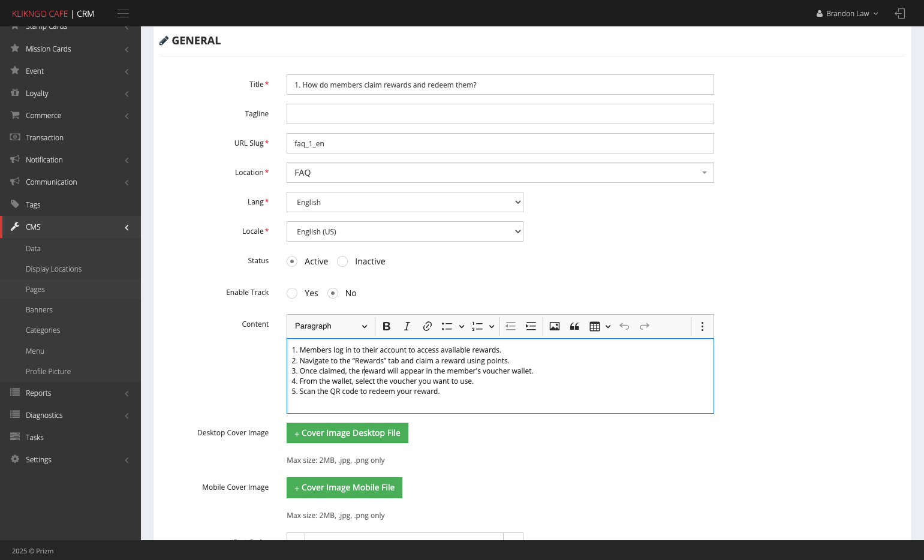Click the logout icon in header
The image size is (924, 560).
(x=900, y=13)
